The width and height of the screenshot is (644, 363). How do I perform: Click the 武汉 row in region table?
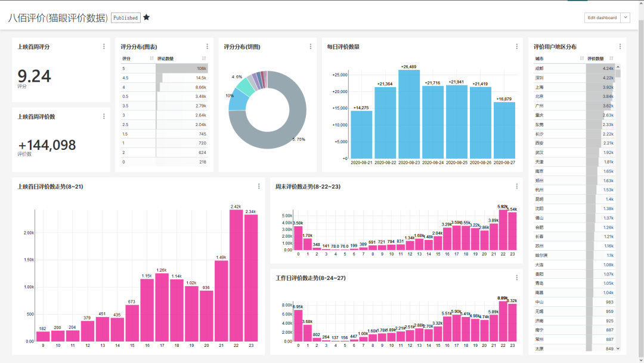(574, 152)
